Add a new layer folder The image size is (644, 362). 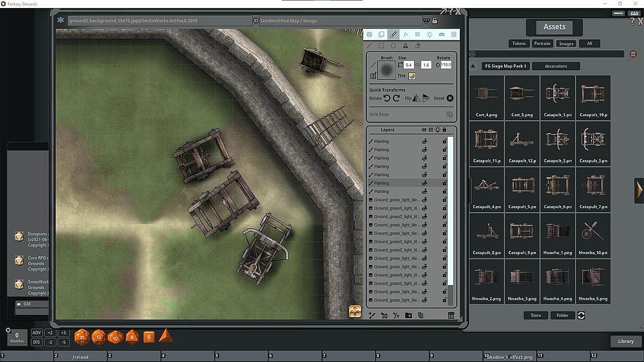pyautogui.click(x=408, y=315)
